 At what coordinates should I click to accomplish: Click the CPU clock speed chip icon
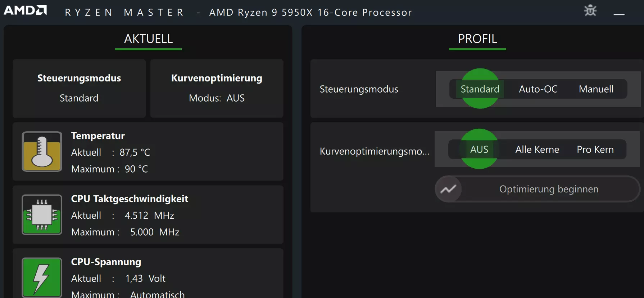coord(42,215)
